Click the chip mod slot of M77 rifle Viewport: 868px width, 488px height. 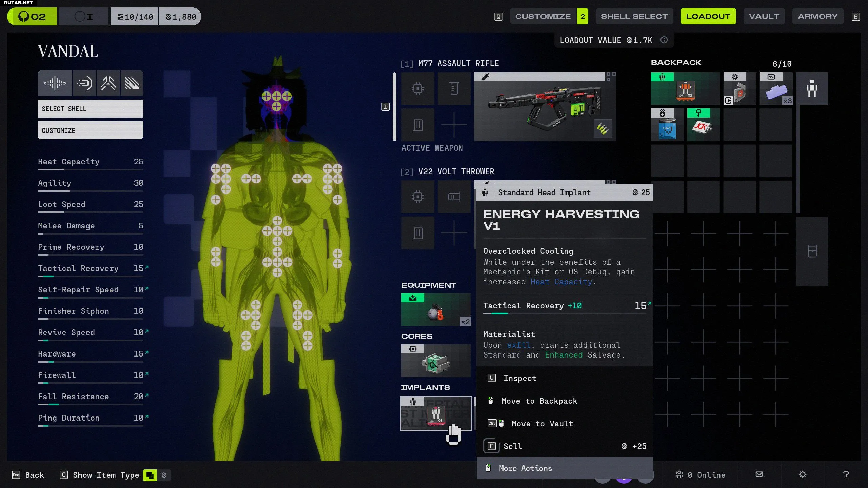point(418,89)
